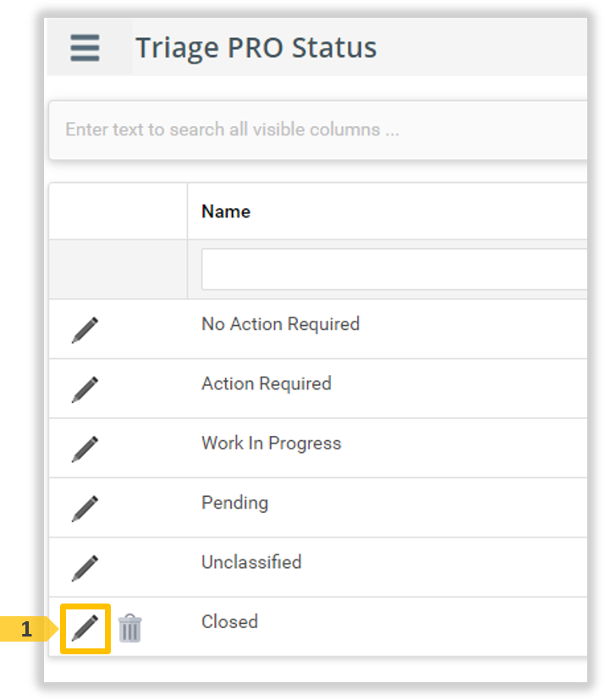This screenshot has width=605, height=700.
Task: Click the Work In Progress row name
Action: pyautogui.click(x=271, y=443)
